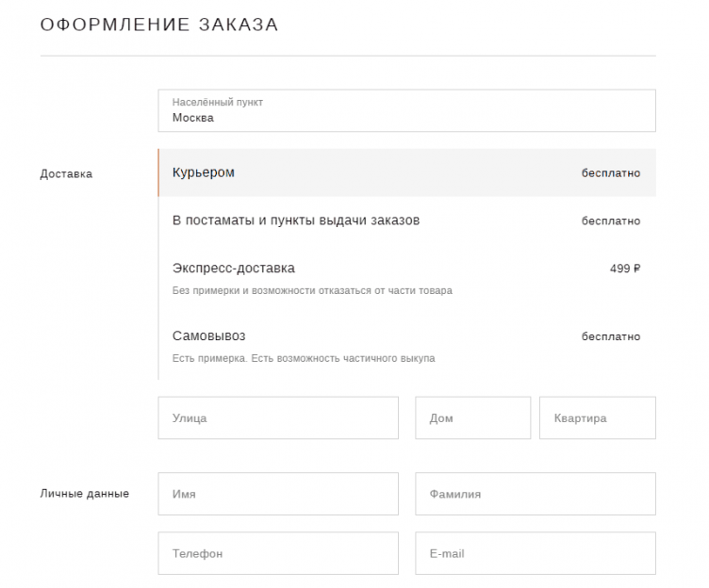709x588 pixels.
Task: Click the 'Есть примерка. Есть возможность' note
Action: click(304, 358)
